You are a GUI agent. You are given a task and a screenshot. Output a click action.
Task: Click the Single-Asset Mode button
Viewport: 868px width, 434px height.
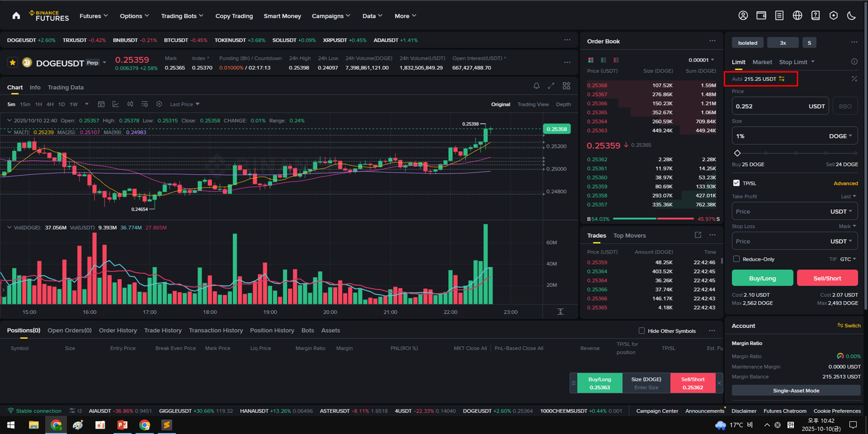(x=796, y=390)
